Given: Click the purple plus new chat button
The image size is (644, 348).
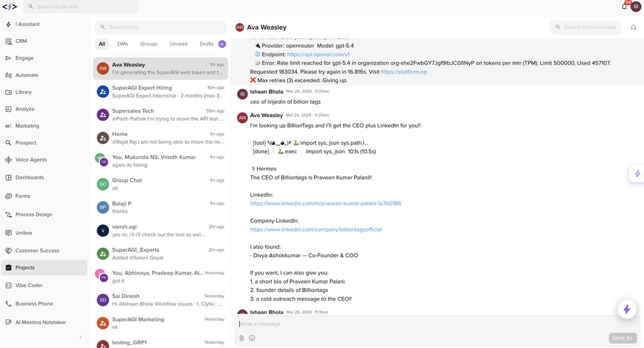Looking at the screenshot, I should tap(222, 44).
